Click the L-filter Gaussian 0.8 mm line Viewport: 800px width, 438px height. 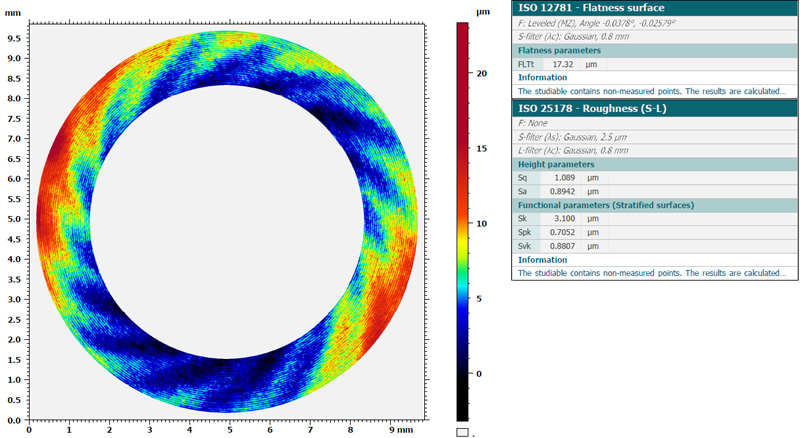click(573, 150)
